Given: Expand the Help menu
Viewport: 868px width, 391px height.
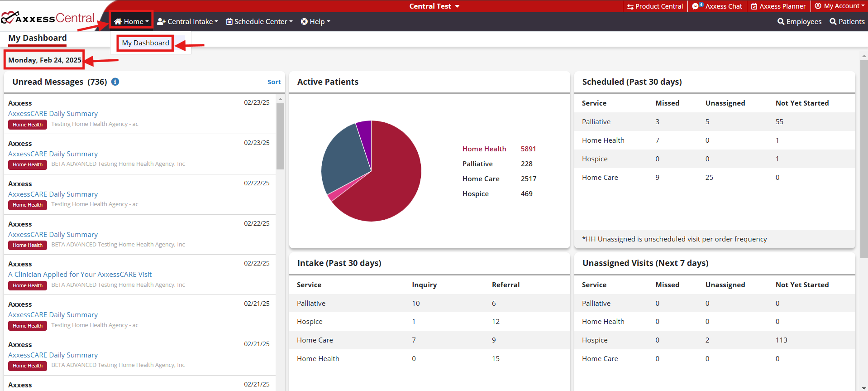Looking at the screenshot, I should [x=315, y=21].
